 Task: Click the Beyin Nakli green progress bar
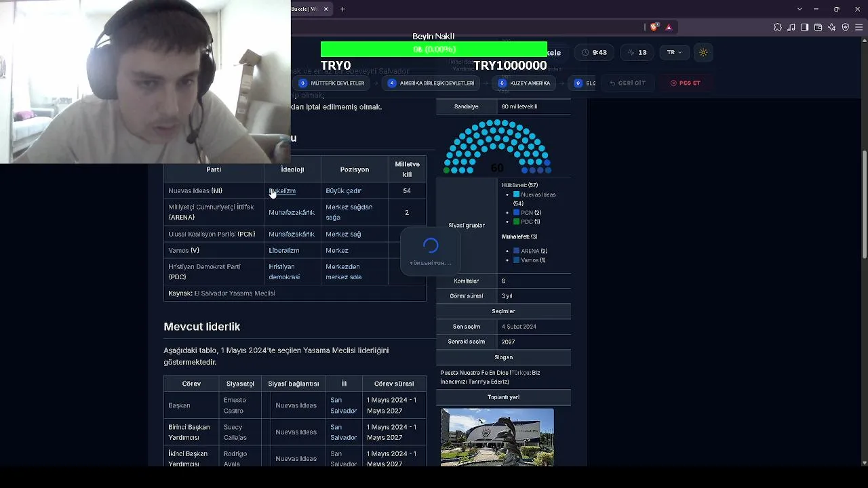click(434, 49)
